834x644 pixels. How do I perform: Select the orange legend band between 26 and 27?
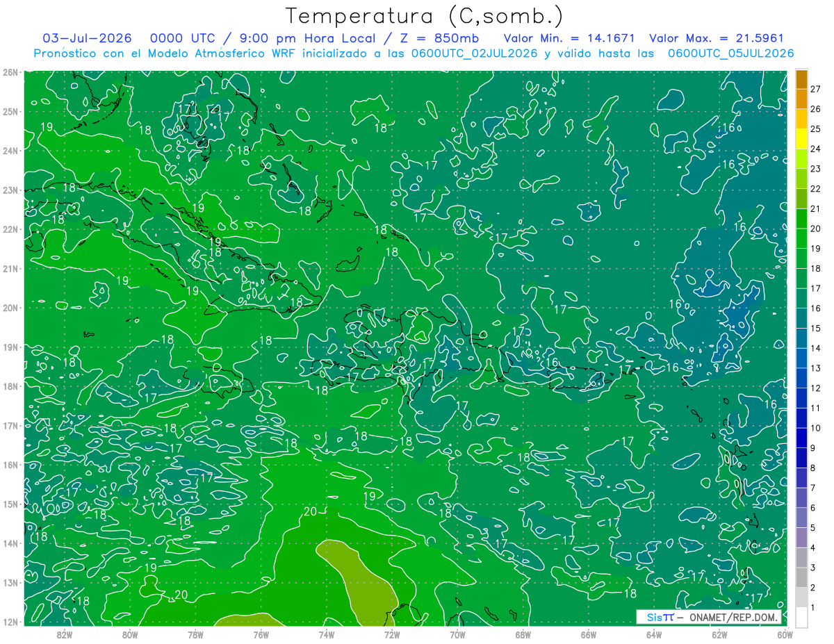pyautogui.click(x=801, y=99)
